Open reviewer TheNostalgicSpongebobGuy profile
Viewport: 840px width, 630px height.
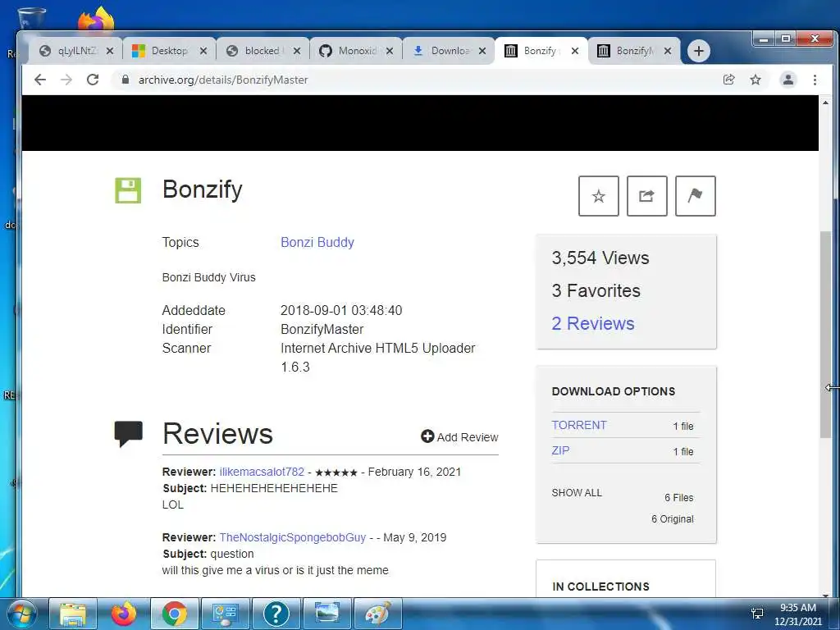293,537
